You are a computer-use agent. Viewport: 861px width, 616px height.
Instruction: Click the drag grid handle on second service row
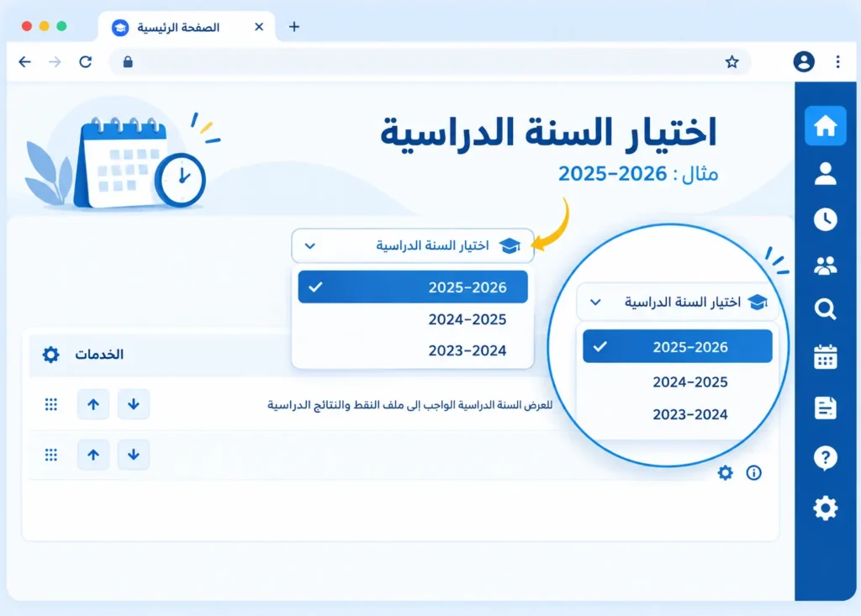tap(51, 455)
